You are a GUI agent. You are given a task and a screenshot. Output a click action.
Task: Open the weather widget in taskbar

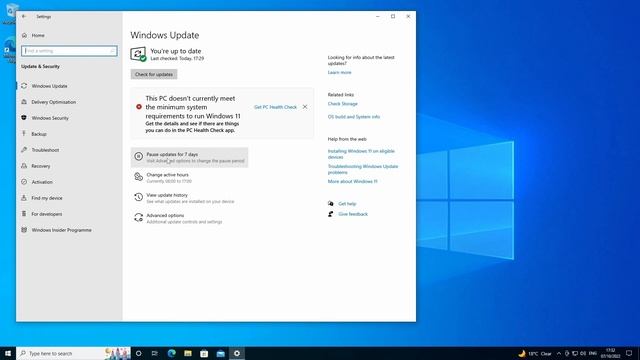pos(535,353)
